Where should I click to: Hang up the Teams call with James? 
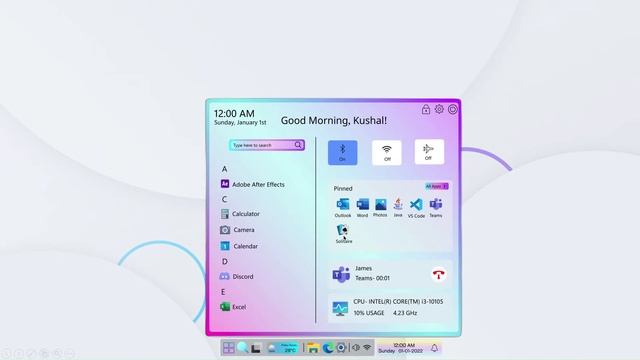[439, 275]
